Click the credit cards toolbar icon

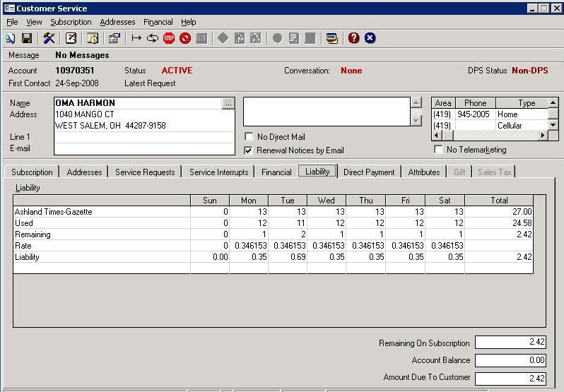[331, 38]
